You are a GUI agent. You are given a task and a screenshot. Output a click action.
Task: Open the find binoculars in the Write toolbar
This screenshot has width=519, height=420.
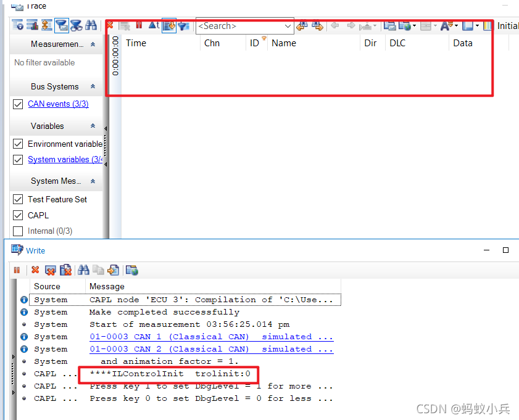83,270
